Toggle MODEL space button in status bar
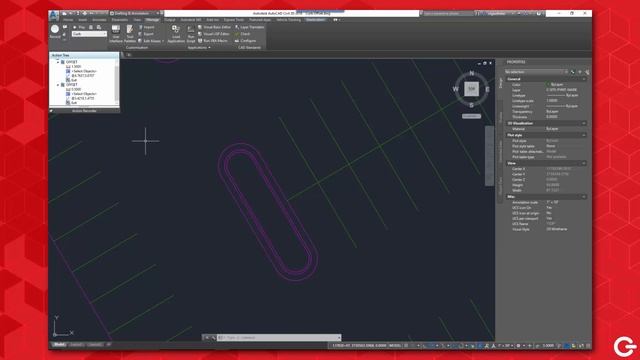 pos(395,346)
